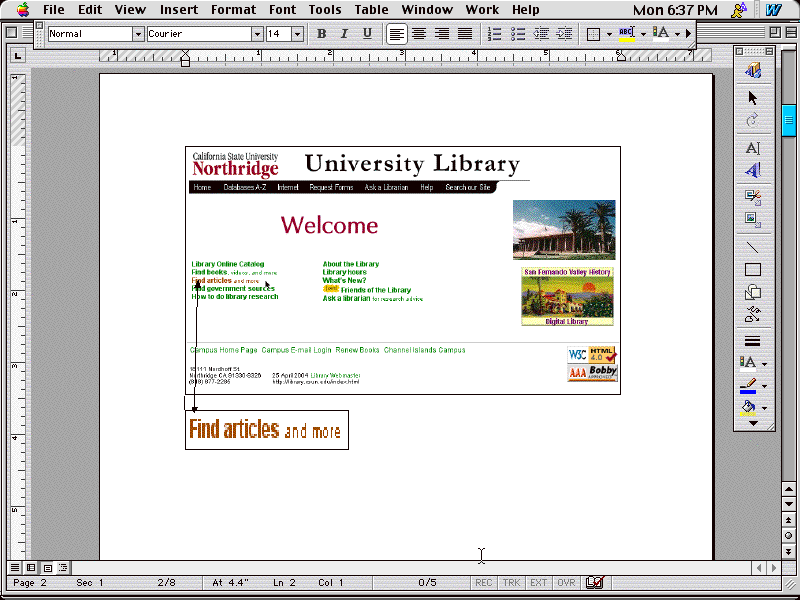Open the Lines scribble tool

[753, 315]
